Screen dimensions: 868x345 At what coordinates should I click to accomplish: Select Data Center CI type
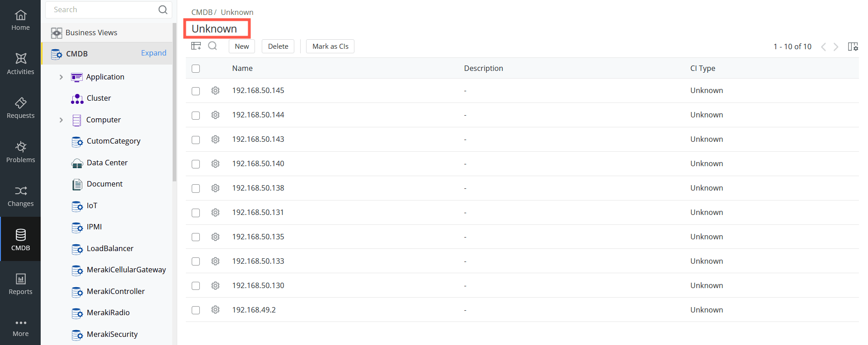(107, 163)
